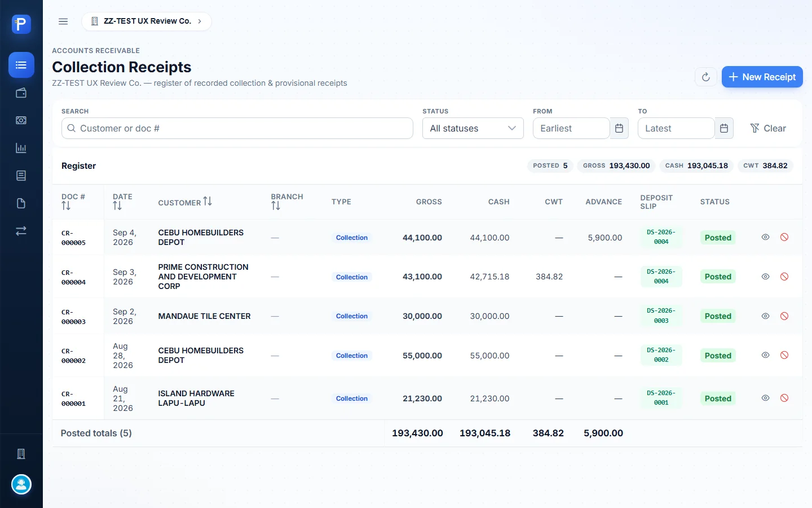Open the cash banknote sidebar icon
812x508 pixels.
21,120
